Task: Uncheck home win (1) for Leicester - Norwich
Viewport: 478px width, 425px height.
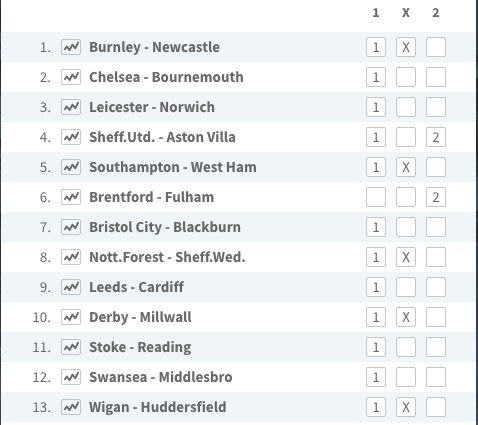Action: pos(376,107)
